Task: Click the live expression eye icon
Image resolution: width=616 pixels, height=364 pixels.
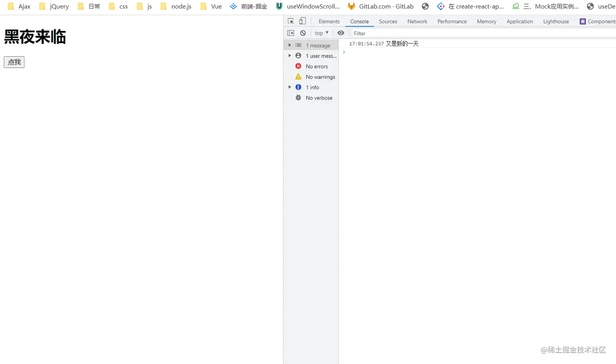Action: tap(341, 33)
